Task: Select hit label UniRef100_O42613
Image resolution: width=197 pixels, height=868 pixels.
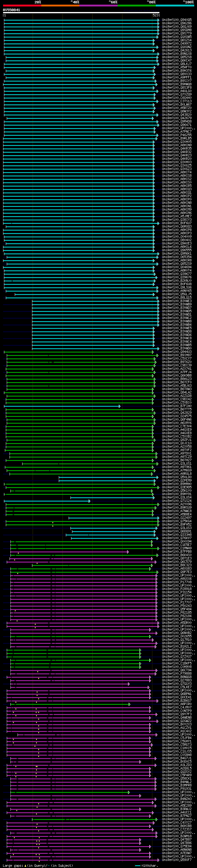Action: tap(177, 50)
